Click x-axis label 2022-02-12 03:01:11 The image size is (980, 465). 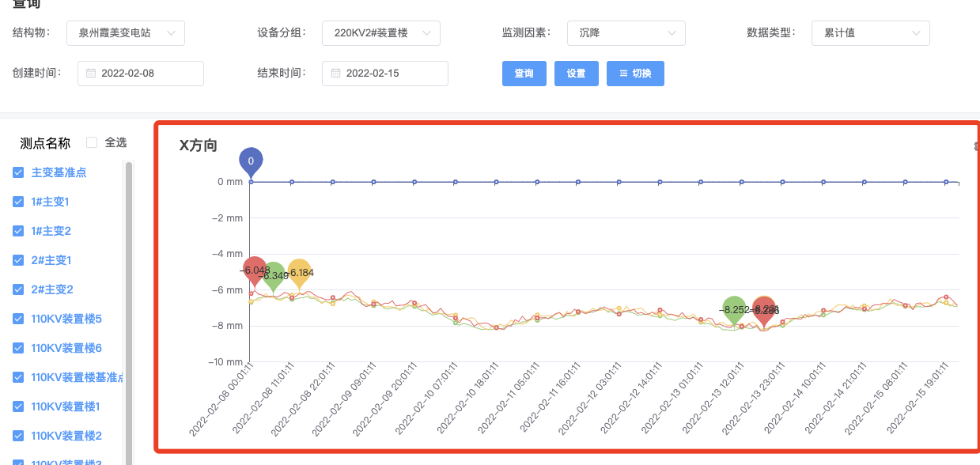click(x=589, y=400)
